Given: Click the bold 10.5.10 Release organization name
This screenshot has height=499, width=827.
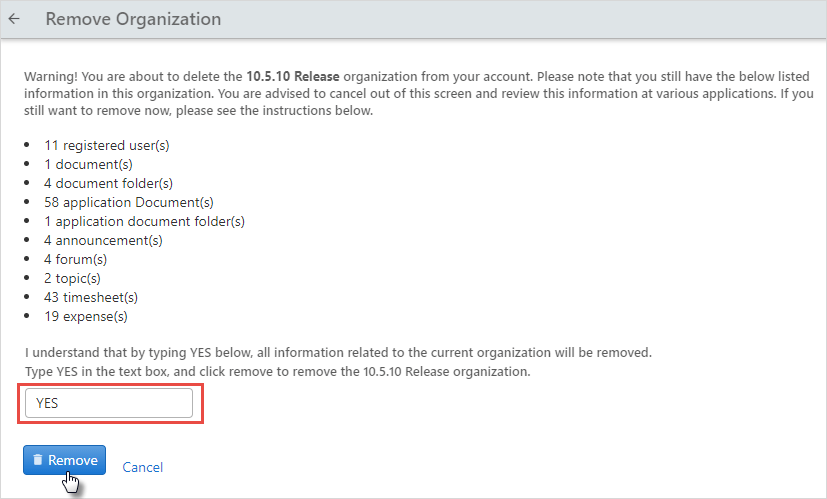Looking at the screenshot, I should coord(293,76).
